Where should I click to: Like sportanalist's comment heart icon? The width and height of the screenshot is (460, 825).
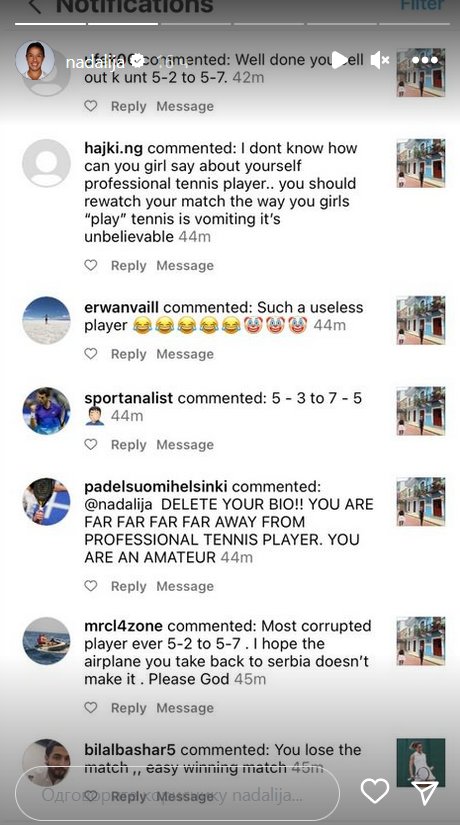[x=91, y=445]
